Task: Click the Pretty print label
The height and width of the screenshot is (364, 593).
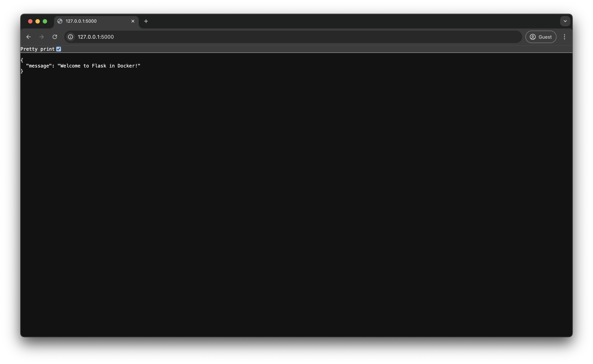Action: pos(38,49)
